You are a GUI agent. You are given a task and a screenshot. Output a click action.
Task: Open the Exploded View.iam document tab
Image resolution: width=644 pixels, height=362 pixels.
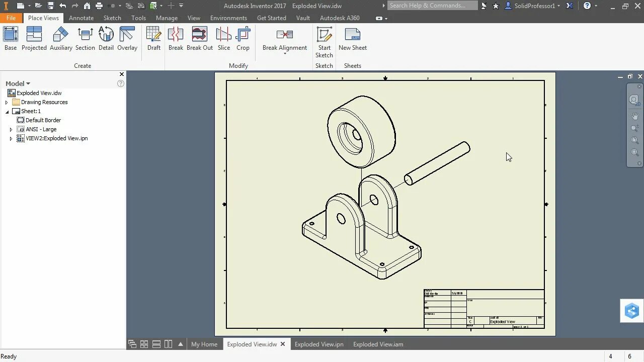point(378,344)
